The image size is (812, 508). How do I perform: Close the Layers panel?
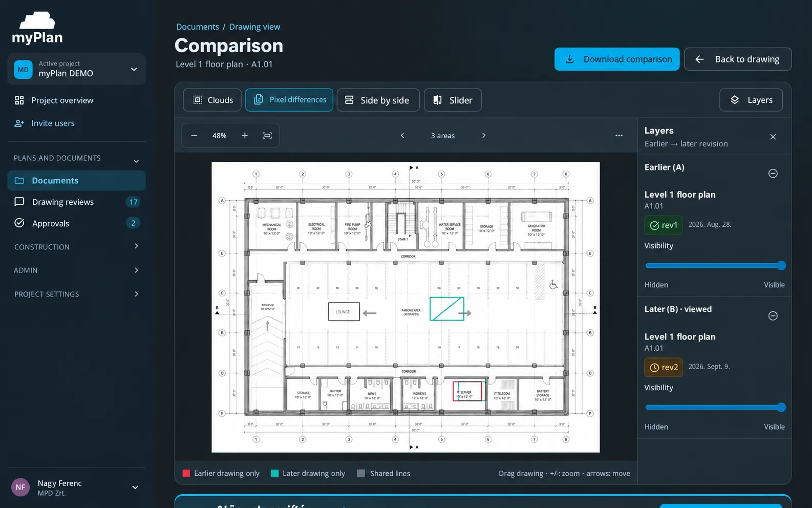[x=773, y=137]
